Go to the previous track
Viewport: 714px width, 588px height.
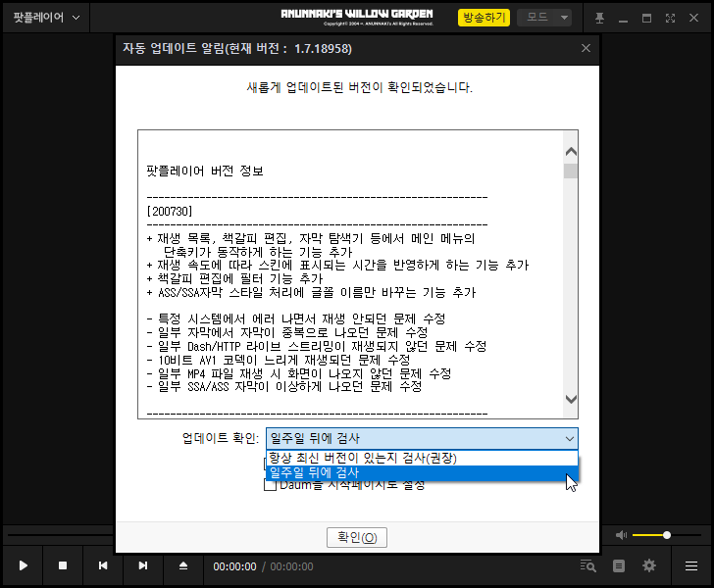pos(103,565)
